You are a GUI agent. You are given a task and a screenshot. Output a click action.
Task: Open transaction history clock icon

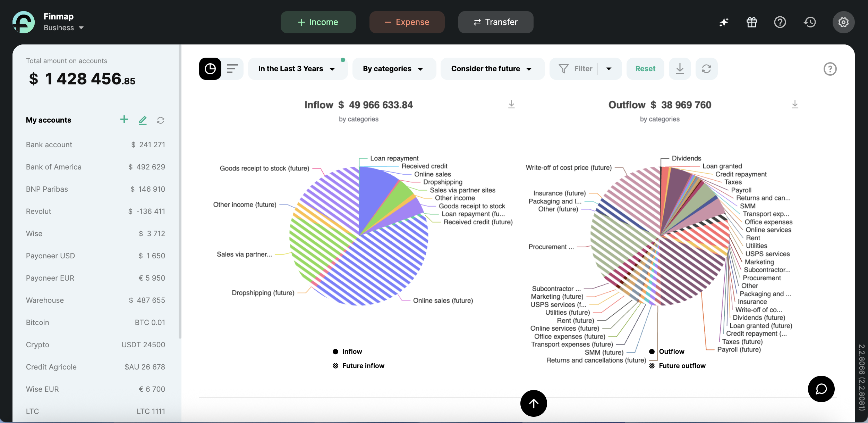(809, 22)
